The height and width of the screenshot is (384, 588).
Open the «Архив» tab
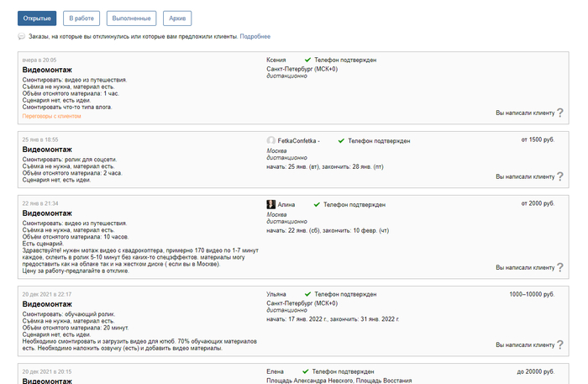click(177, 18)
